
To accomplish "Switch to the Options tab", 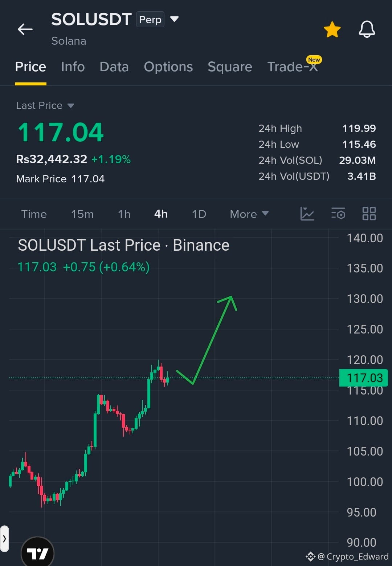I will 168,67.
